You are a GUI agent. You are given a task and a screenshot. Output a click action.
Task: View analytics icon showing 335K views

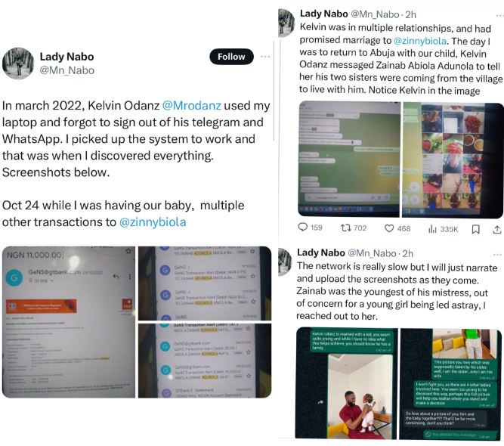(x=432, y=228)
